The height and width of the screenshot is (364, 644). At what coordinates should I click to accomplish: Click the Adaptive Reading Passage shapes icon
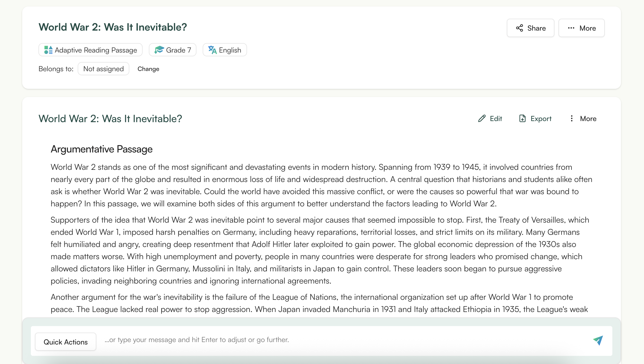point(48,50)
